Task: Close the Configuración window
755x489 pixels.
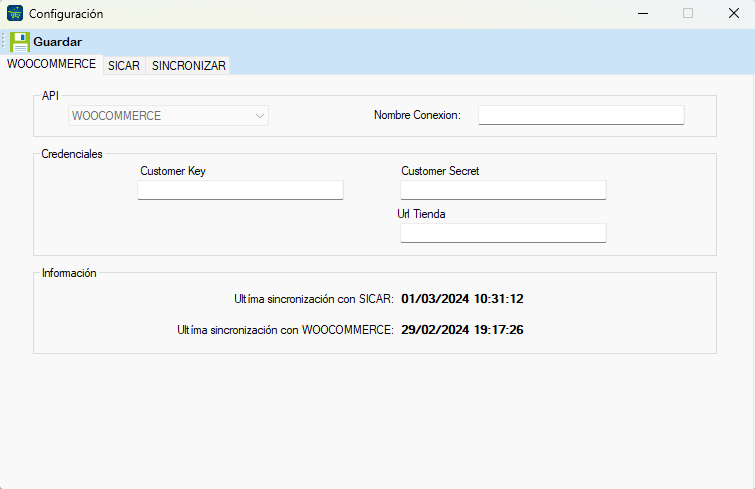Action: click(733, 14)
